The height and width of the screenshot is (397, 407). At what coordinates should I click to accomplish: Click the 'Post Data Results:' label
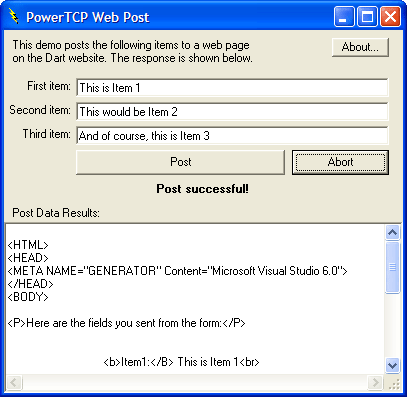click(56, 213)
